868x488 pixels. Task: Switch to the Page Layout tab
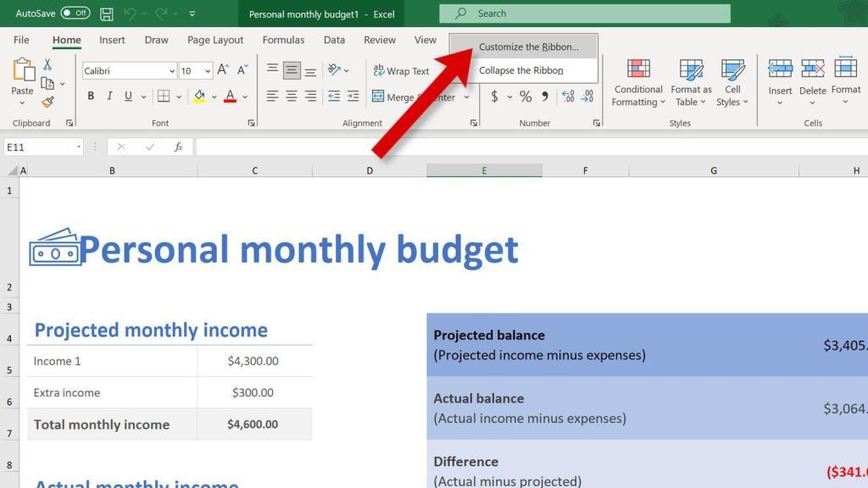(x=215, y=40)
